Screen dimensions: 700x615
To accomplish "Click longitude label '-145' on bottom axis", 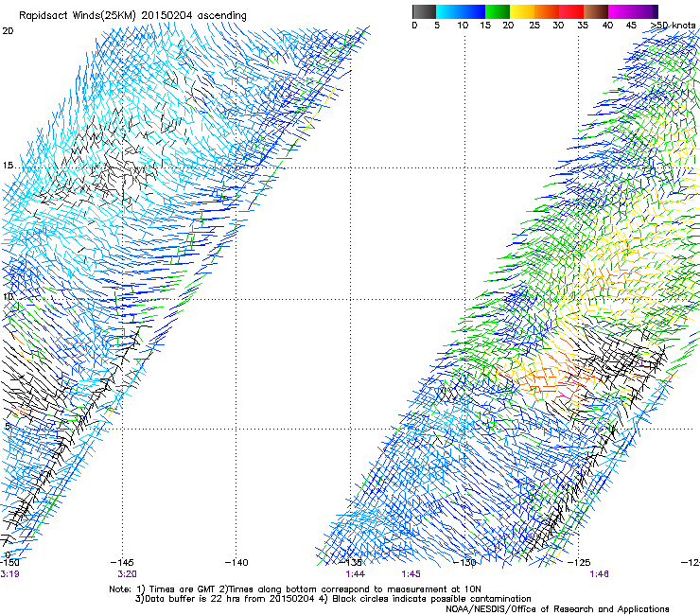I will point(122,562).
